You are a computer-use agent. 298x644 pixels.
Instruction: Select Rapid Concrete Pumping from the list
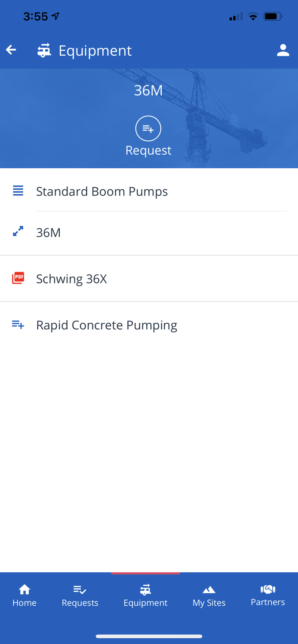pyautogui.click(x=107, y=325)
